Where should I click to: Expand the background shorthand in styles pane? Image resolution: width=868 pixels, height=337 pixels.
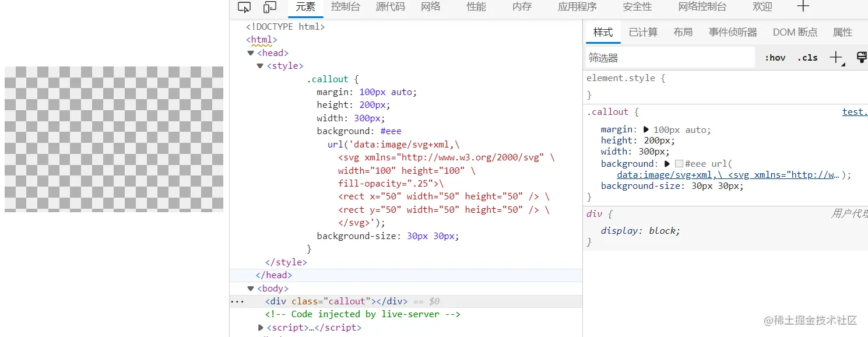pyautogui.click(x=667, y=164)
